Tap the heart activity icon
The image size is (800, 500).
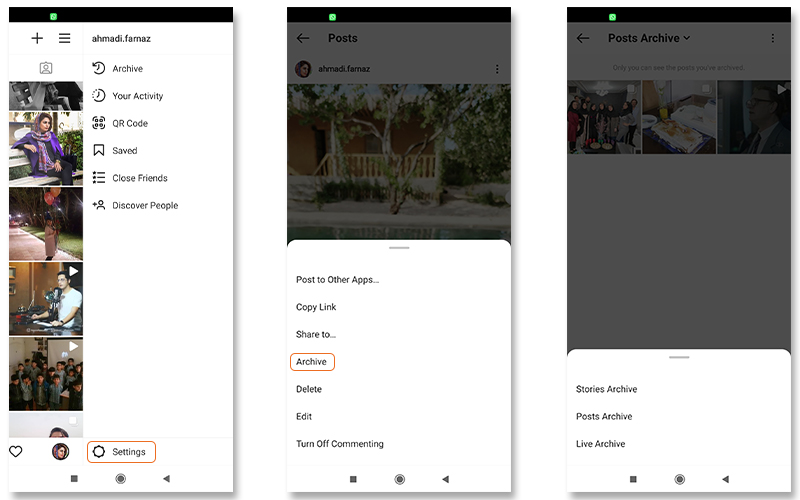pyautogui.click(x=16, y=452)
